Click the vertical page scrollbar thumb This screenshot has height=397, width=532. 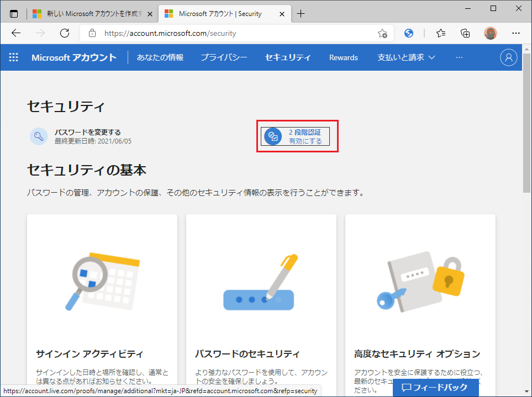(x=526, y=122)
